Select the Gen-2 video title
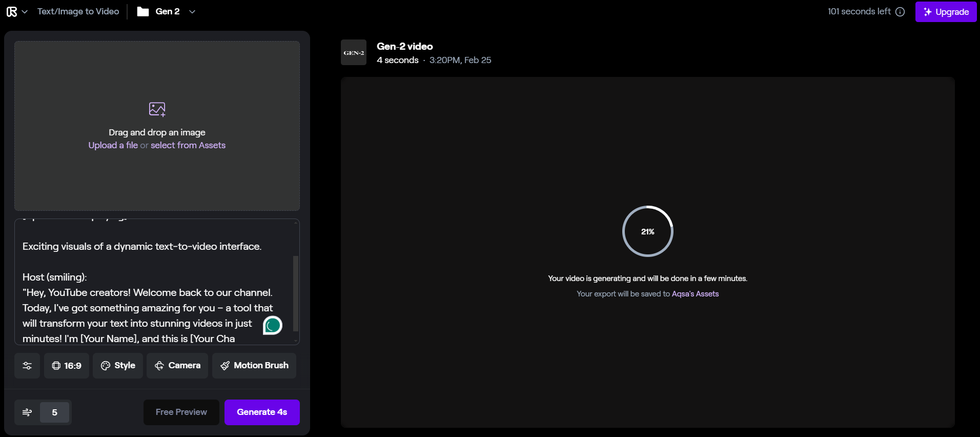Viewport: 980px width, 437px height. [x=405, y=46]
